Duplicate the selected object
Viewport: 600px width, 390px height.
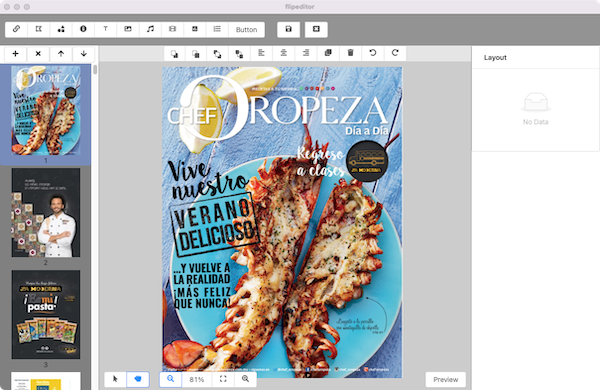(328, 53)
